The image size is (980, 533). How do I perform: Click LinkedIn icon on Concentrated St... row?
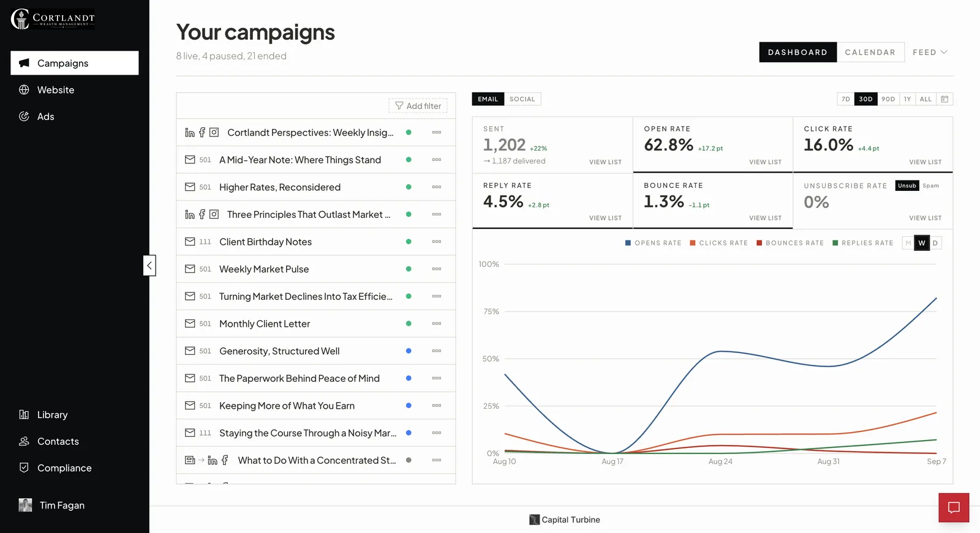coord(213,460)
